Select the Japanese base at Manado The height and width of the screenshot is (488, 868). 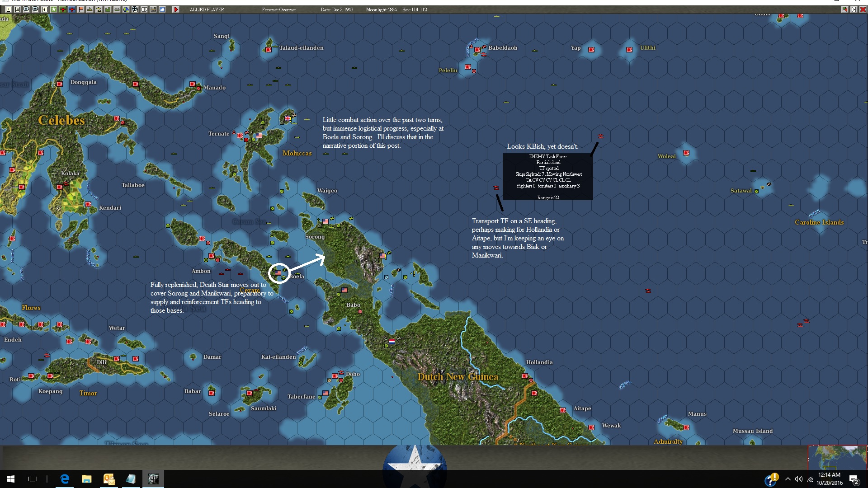pyautogui.click(x=193, y=84)
